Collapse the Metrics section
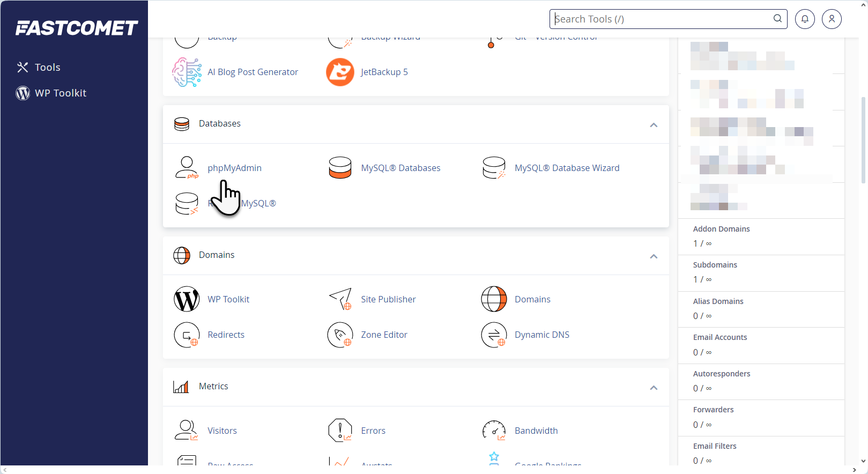Image resolution: width=868 pixels, height=474 pixels. [654, 388]
